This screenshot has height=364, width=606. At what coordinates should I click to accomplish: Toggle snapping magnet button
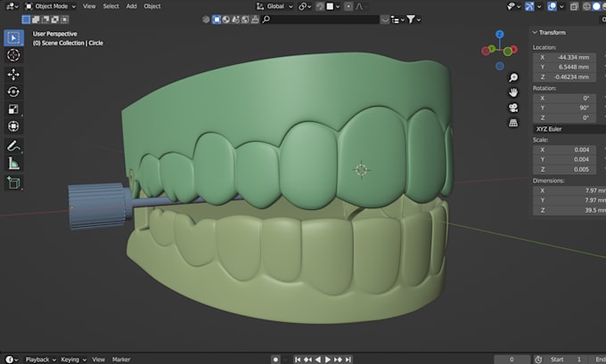(320, 6)
